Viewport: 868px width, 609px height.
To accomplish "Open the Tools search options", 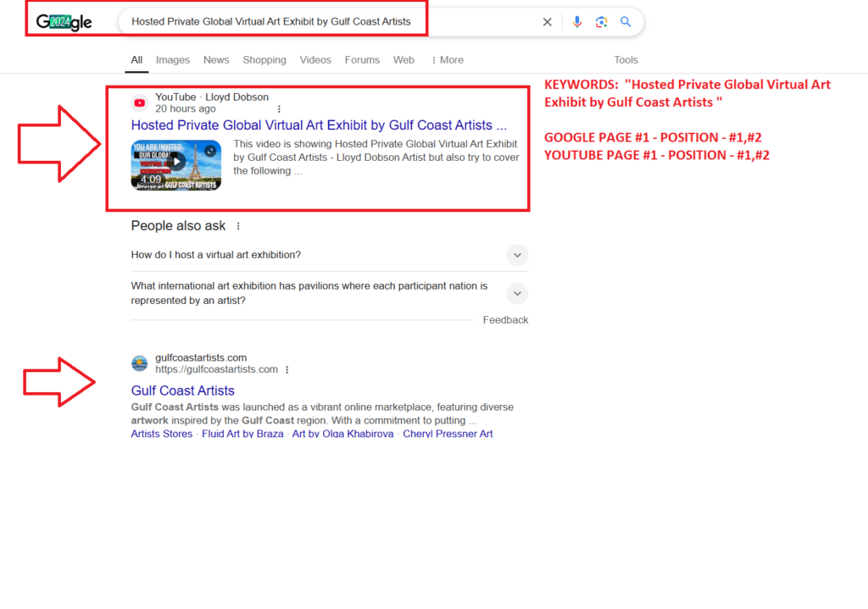I will tap(626, 60).
